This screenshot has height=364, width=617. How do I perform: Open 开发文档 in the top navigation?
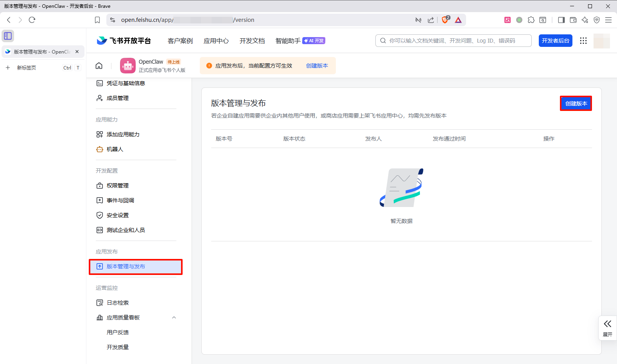252,41
